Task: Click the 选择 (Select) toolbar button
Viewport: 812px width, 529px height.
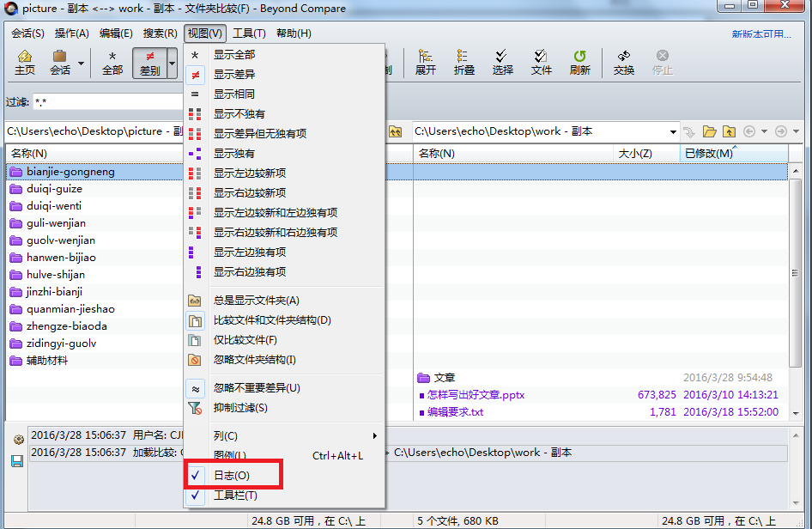Action: click(x=502, y=60)
